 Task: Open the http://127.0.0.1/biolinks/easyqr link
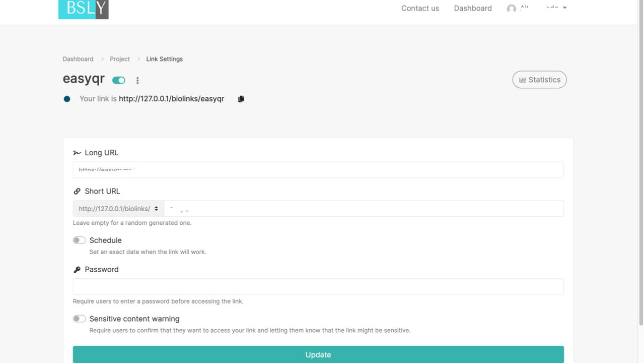coord(171,99)
